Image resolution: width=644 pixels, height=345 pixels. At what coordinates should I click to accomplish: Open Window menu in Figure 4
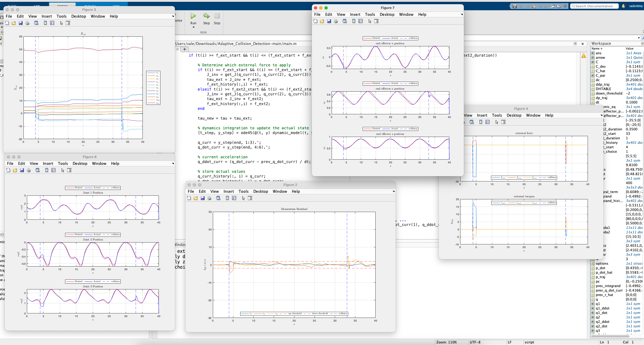[533, 115]
